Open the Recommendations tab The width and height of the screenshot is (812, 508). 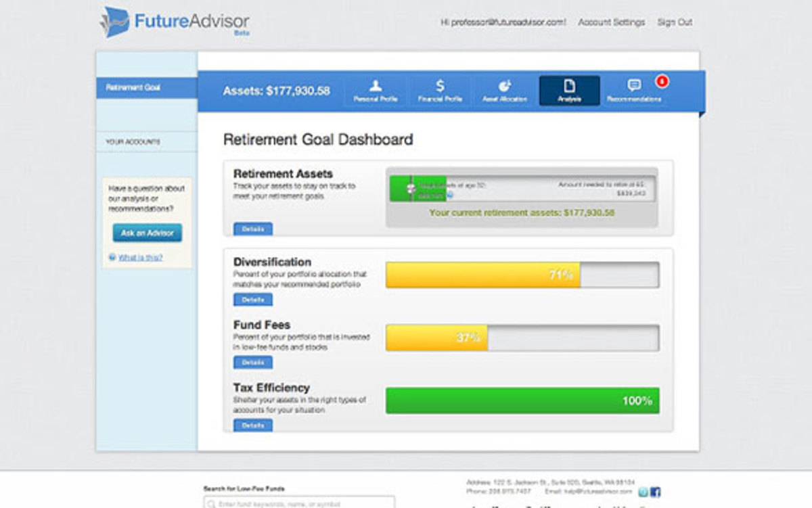pyautogui.click(x=634, y=91)
